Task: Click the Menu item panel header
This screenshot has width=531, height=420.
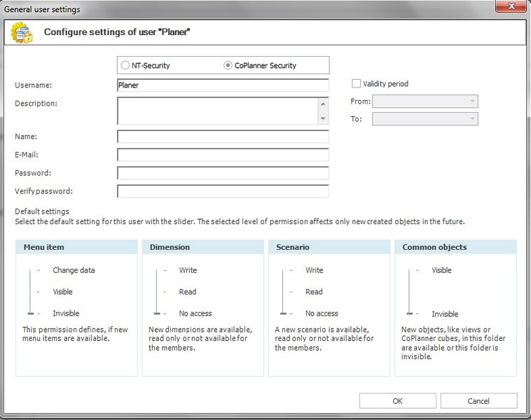Action: coord(76,247)
